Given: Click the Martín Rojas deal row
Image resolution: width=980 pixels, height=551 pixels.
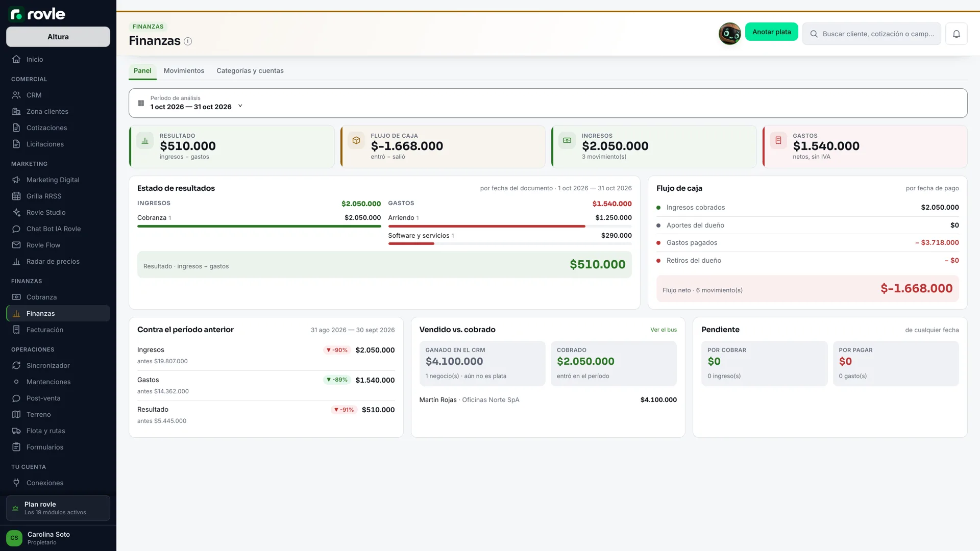Looking at the screenshot, I should click(548, 400).
